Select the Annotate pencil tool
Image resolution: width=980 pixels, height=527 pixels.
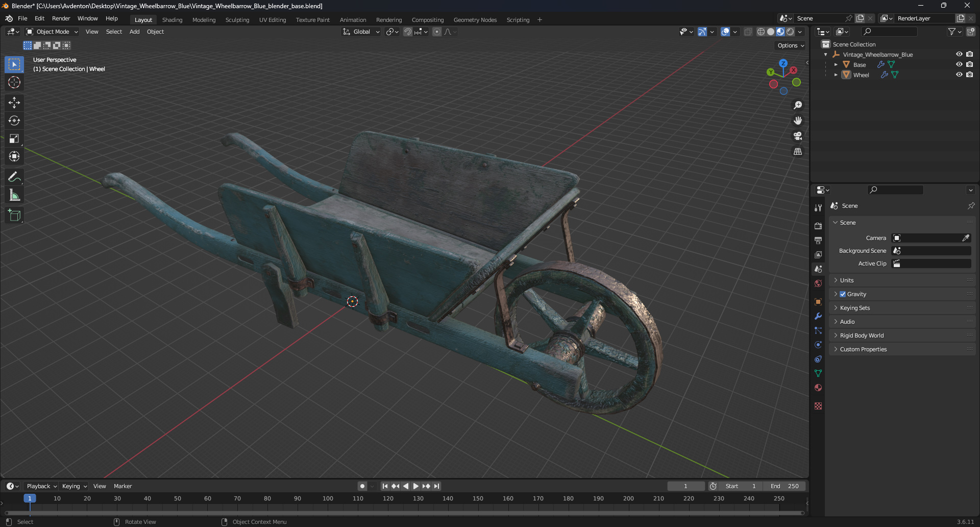tap(14, 177)
